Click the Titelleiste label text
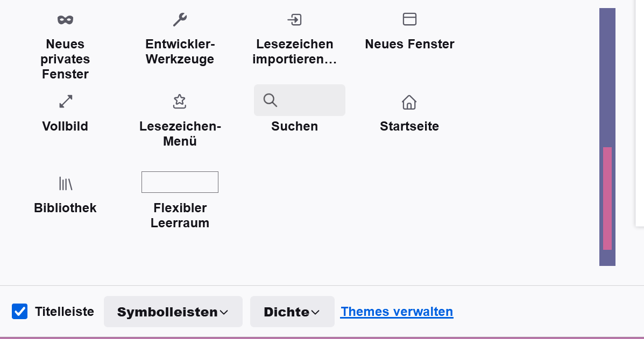Screen dimensions: 644x339 click(65, 312)
